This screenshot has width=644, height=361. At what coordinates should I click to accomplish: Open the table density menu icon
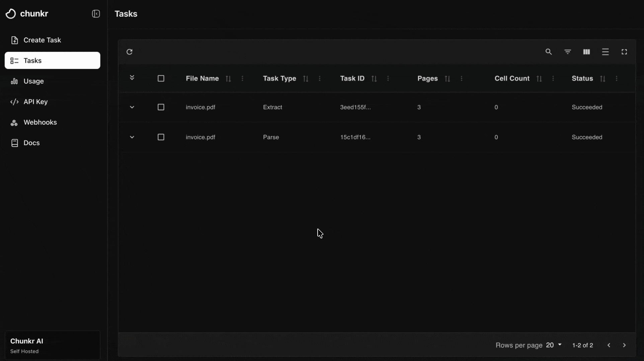point(605,52)
